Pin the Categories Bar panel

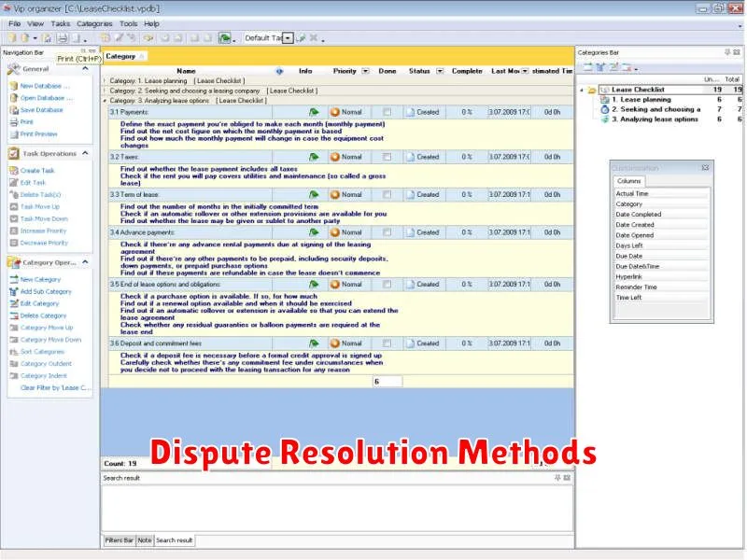pyautogui.click(x=727, y=52)
